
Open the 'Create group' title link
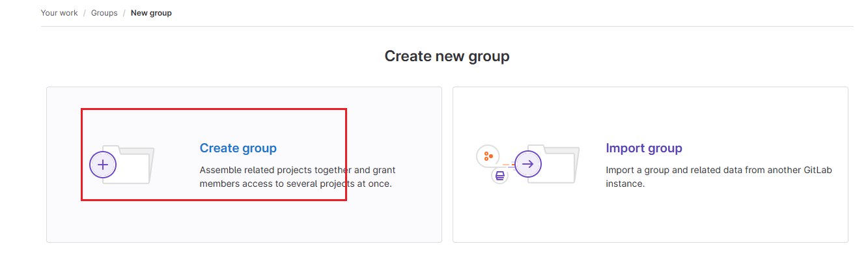238,148
